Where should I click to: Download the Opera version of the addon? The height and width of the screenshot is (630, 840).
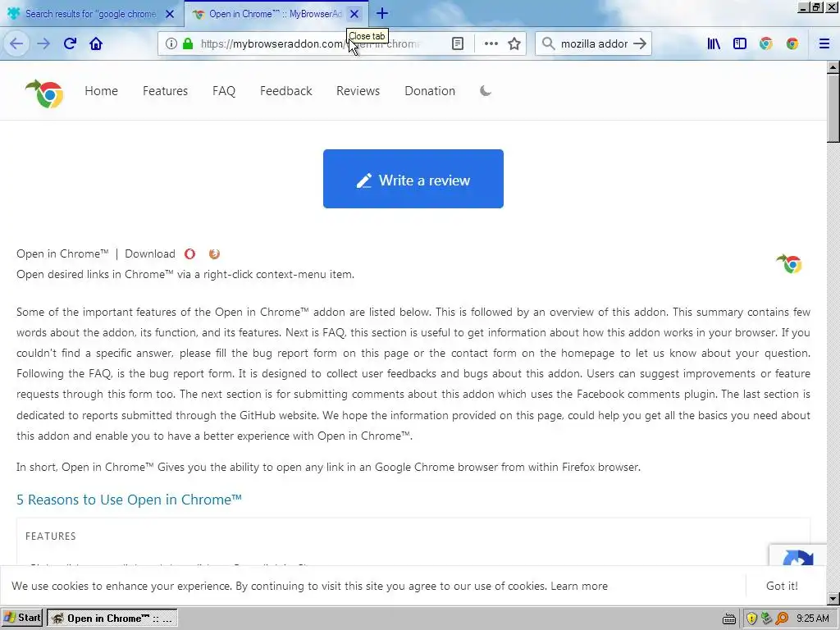[x=189, y=254]
